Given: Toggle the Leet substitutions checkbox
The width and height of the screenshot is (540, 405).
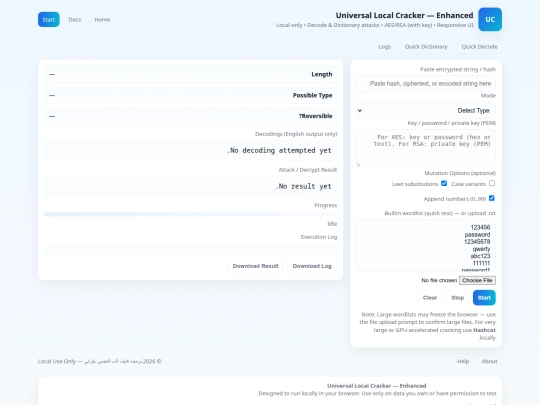Looking at the screenshot, I should click(x=444, y=184).
